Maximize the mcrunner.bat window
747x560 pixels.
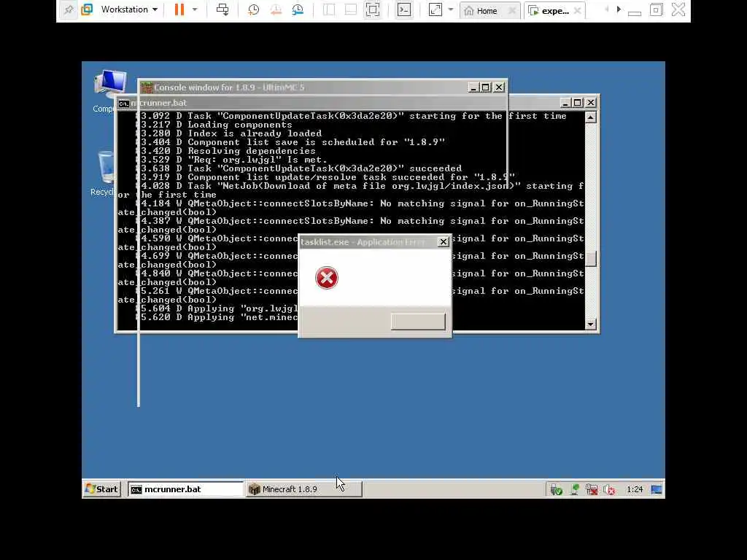click(578, 103)
